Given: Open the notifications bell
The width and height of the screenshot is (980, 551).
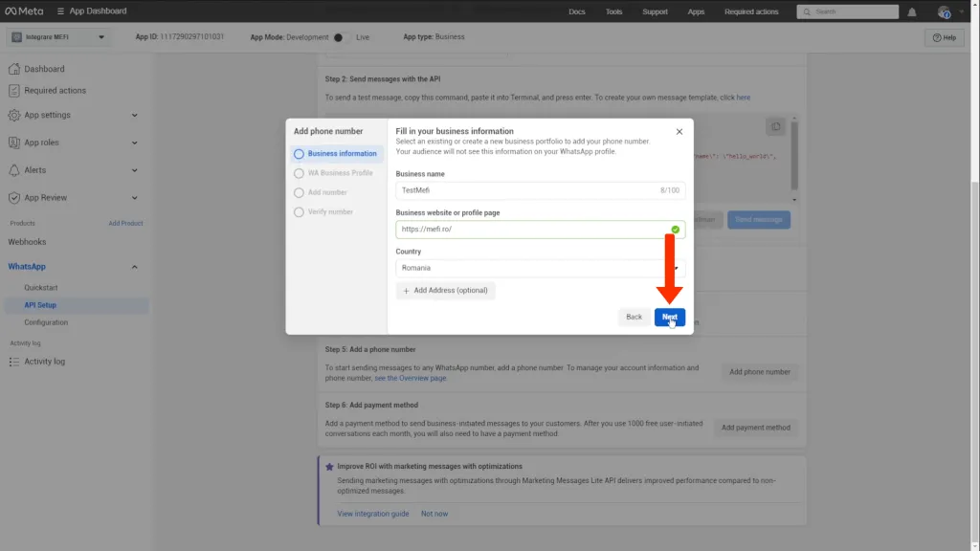Looking at the screenshot, I should point(912,11).
